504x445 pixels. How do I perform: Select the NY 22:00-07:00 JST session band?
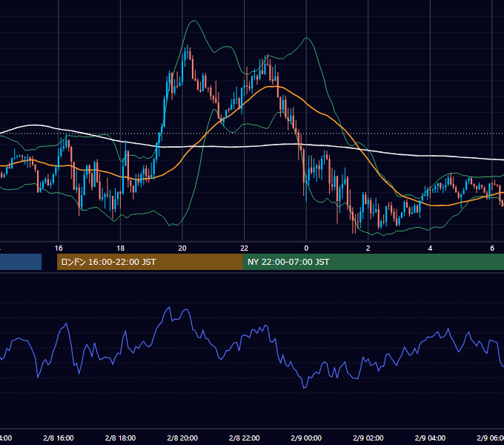coord(373,262)
